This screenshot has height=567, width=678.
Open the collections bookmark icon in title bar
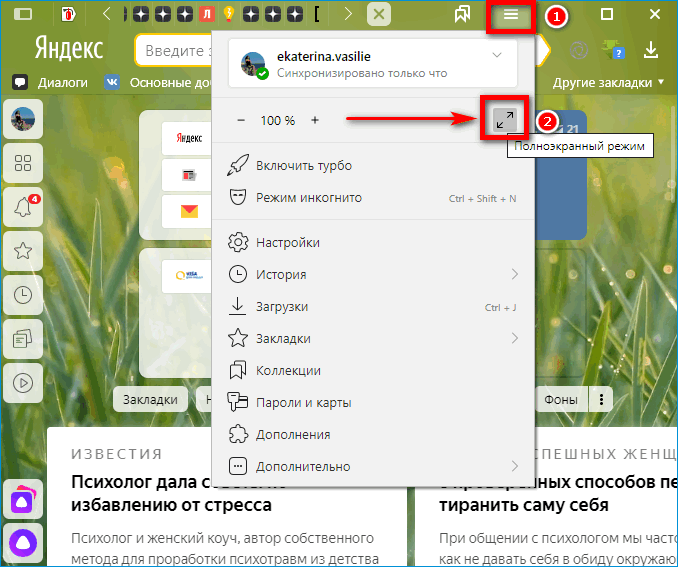462,14
